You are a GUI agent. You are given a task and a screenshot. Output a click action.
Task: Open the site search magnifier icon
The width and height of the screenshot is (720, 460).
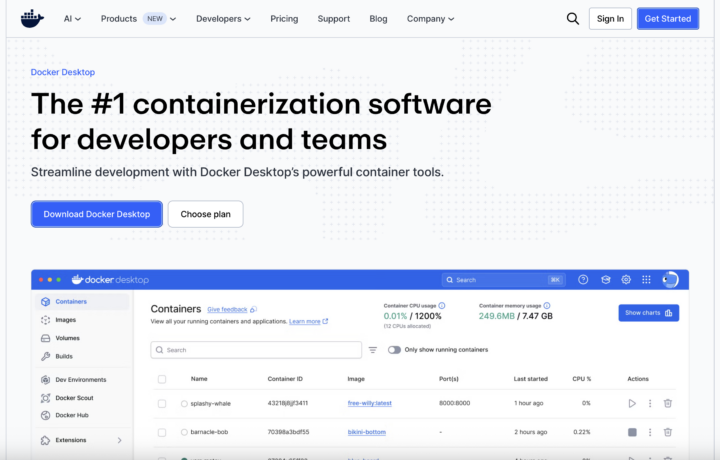[x=573, y=19]
